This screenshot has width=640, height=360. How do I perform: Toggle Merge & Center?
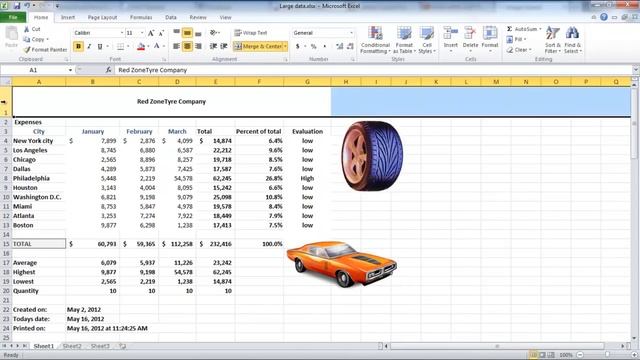[258, 47]
